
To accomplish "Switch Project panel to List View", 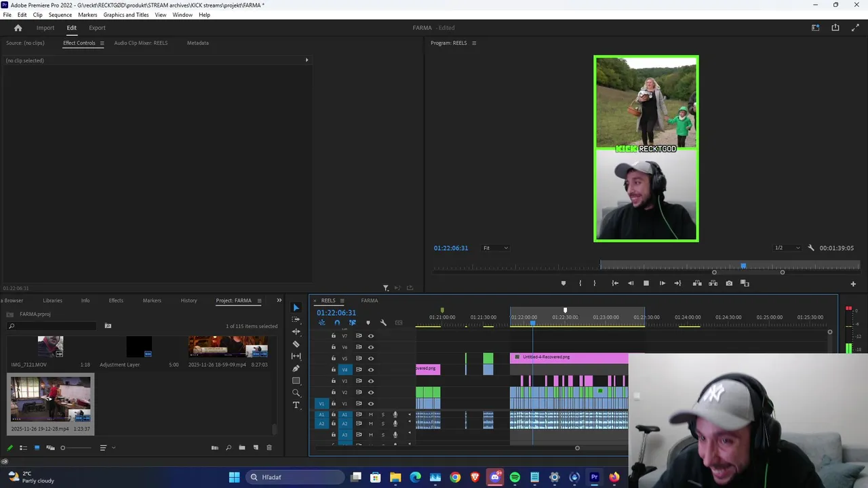I will pos(23,447).
